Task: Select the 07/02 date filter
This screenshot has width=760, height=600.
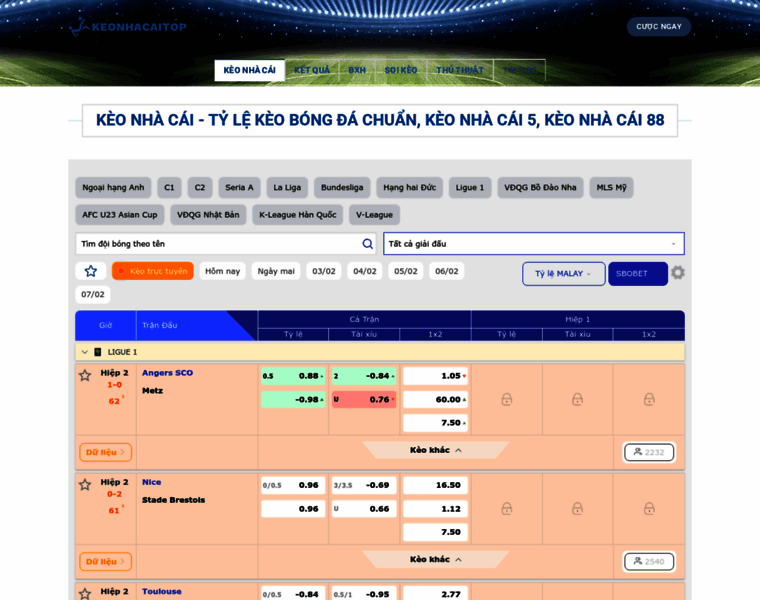Action: (x=93, y=294)
